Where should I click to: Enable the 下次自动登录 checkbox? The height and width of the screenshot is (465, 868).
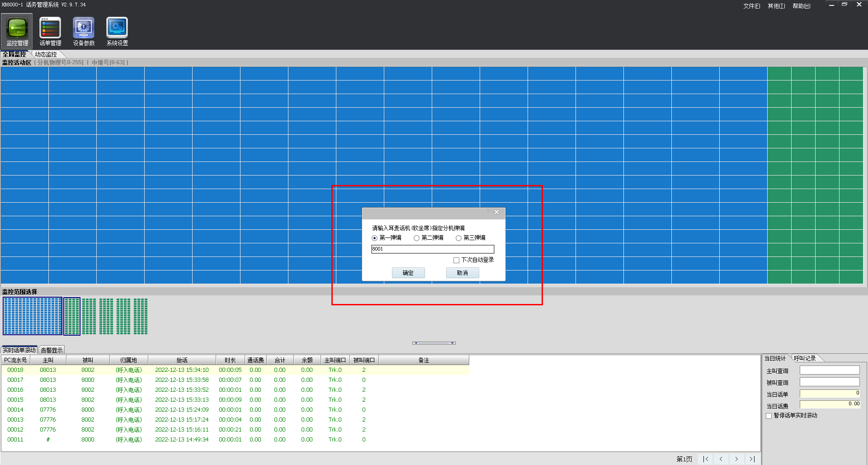pos(456,260)
